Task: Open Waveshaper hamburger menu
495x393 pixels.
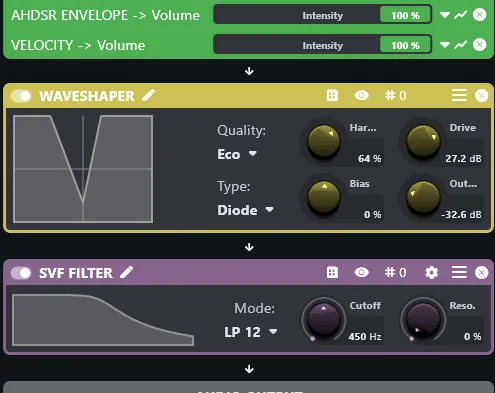Action: (459, 96)
